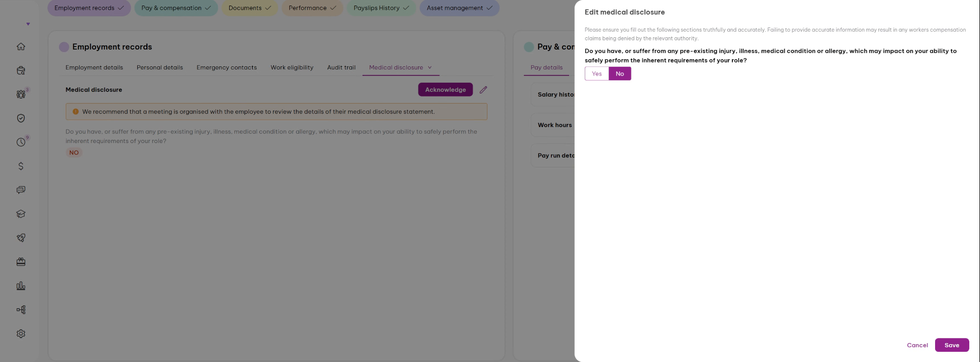Expand the Payslips History pill dropdown
The width and height of the screenshot is (980, 362).
click(x=381, y=8)
